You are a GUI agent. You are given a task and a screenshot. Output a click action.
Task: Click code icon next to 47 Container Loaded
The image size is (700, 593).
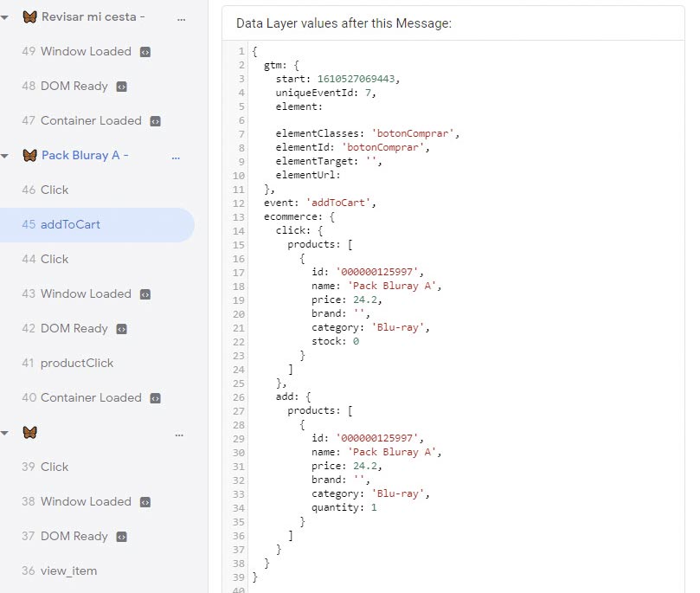click(x=155, y=121)
